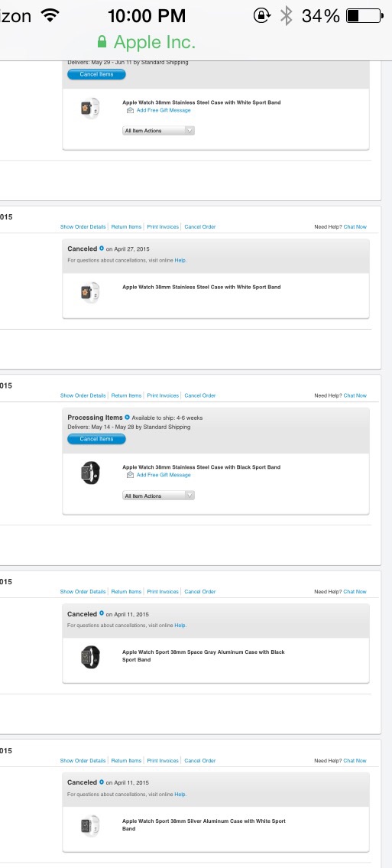Viewport: 392px width, 868px height.
Task: Click Space Gray Aluminum watch thumbnail
Action: [91, 657]
